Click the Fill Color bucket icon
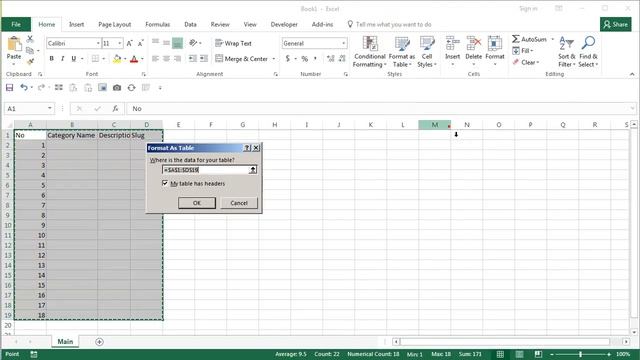Viewport: 640px width, 360px height. pos(117,59)
